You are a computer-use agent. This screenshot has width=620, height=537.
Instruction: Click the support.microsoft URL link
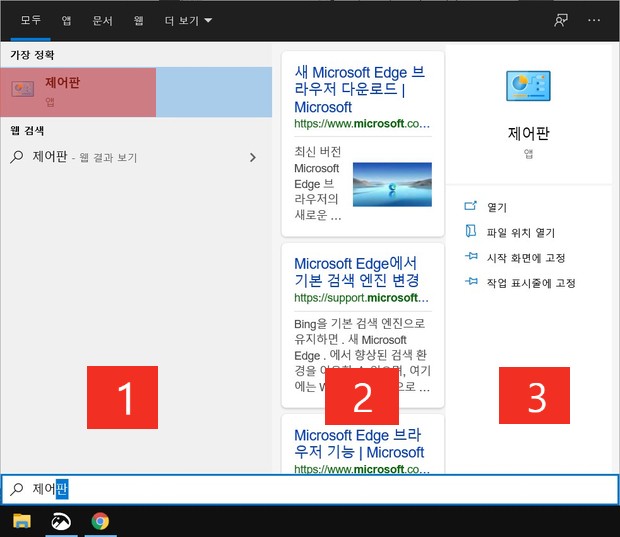[361, 298]
